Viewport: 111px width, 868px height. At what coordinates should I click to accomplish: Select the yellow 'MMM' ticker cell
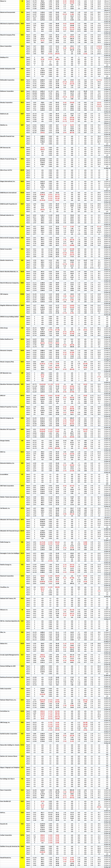[22, 294]
